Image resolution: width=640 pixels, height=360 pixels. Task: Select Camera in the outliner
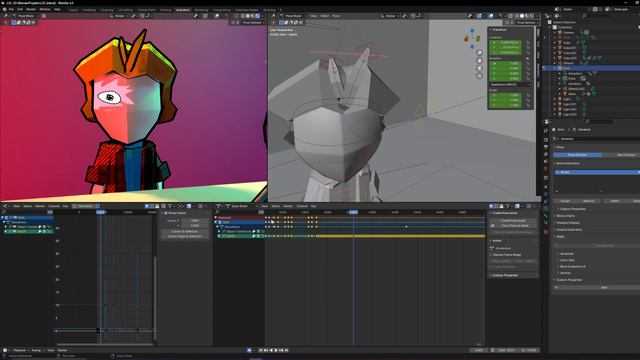pos(568,32)
